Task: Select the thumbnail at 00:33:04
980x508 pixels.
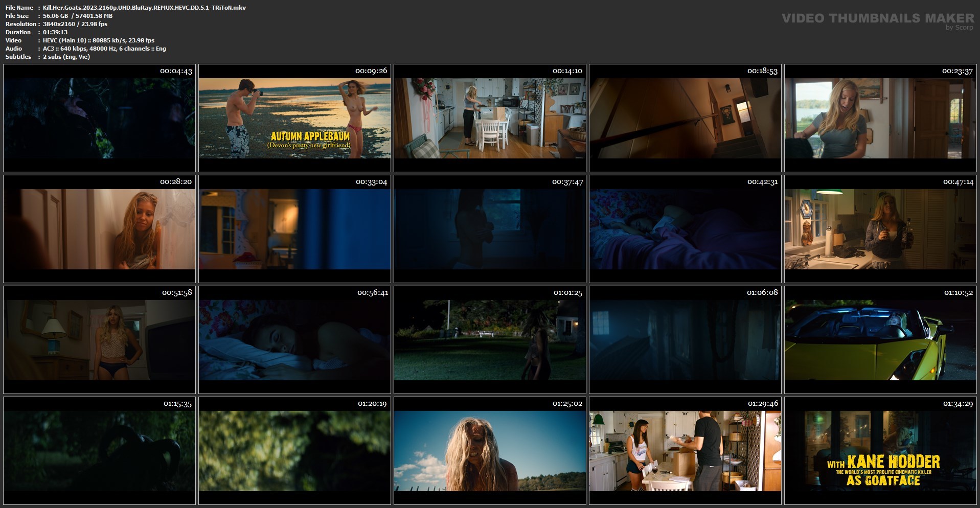Action: click(x=294, y=229)
